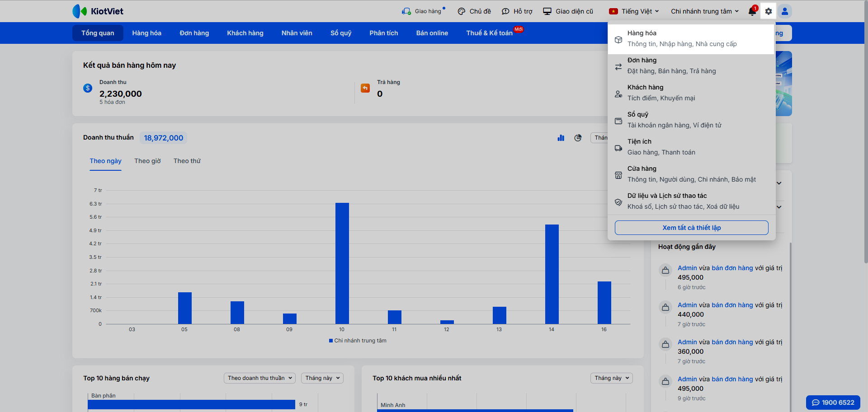Viewport: 868px width, 412px height.
Task: Click the chart bar for day 16
Action: click(x=604, y=303)
